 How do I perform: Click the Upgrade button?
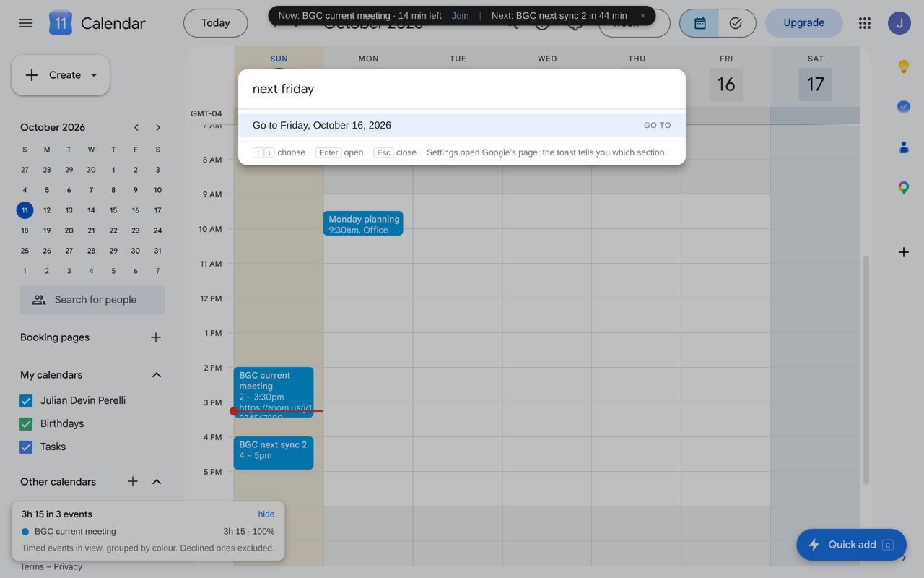(804, 23)
